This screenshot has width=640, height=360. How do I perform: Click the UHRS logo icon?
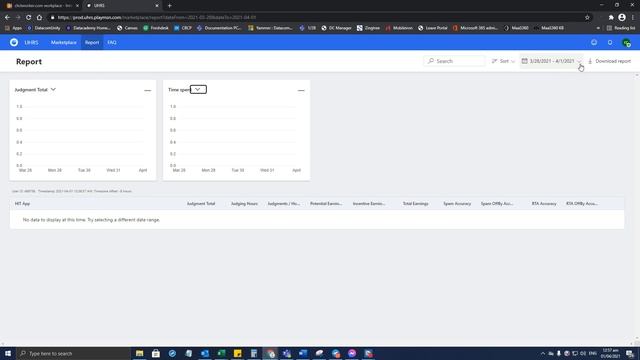14,42
